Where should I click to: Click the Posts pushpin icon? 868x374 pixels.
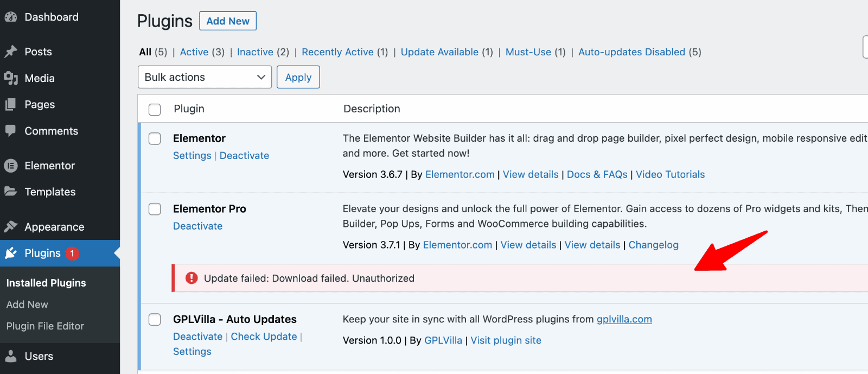(x=11, y=52)
